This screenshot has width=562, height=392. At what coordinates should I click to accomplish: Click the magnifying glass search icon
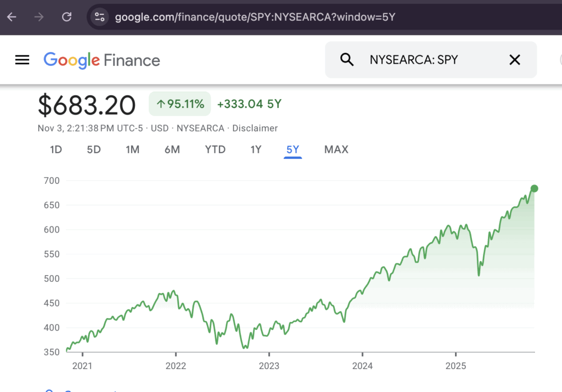[x=347, y=60]
